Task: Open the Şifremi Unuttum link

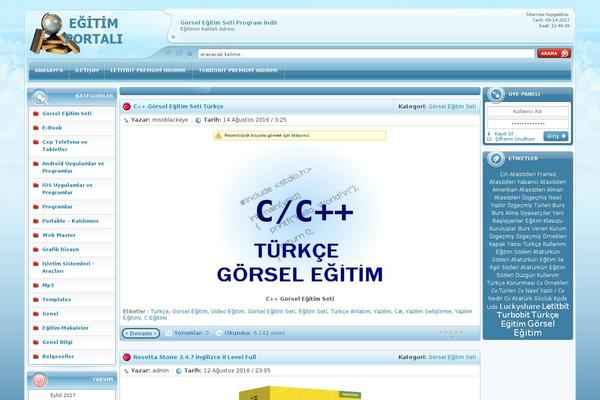Action: click(x=515, y=139)
